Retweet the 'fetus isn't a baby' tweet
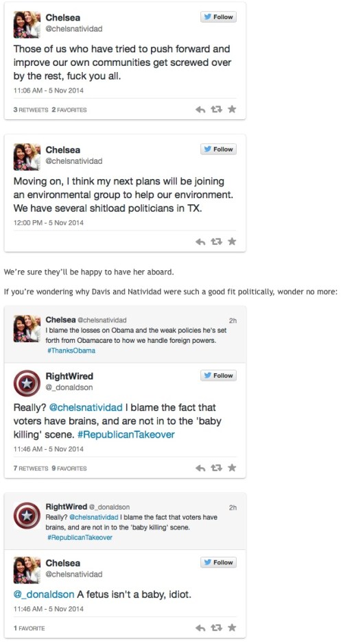The image size is (343, 644). (215, 628)
